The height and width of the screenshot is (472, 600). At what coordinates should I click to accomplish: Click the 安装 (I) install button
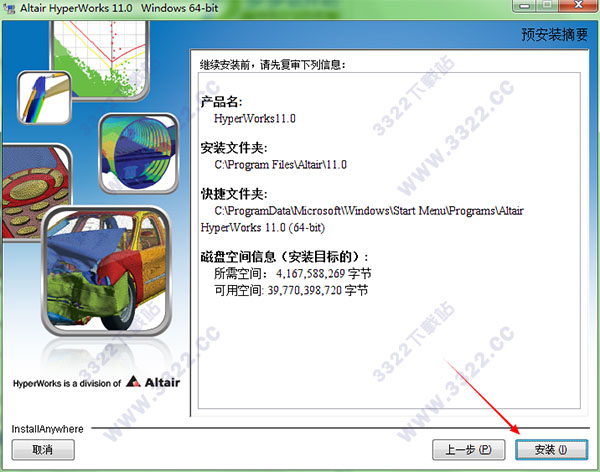coord(551,449)
